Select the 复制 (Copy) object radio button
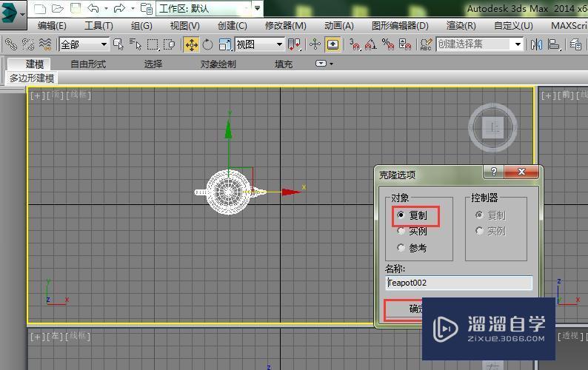 (401, 215)
